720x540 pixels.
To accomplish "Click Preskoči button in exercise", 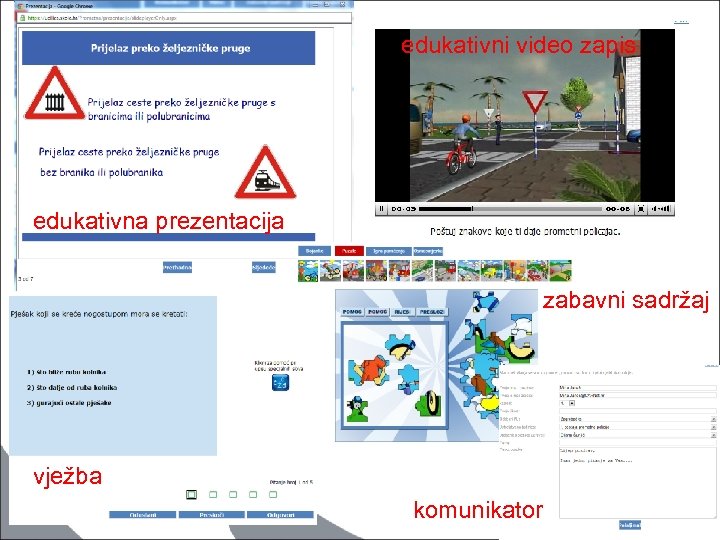I will pos(212,515).
